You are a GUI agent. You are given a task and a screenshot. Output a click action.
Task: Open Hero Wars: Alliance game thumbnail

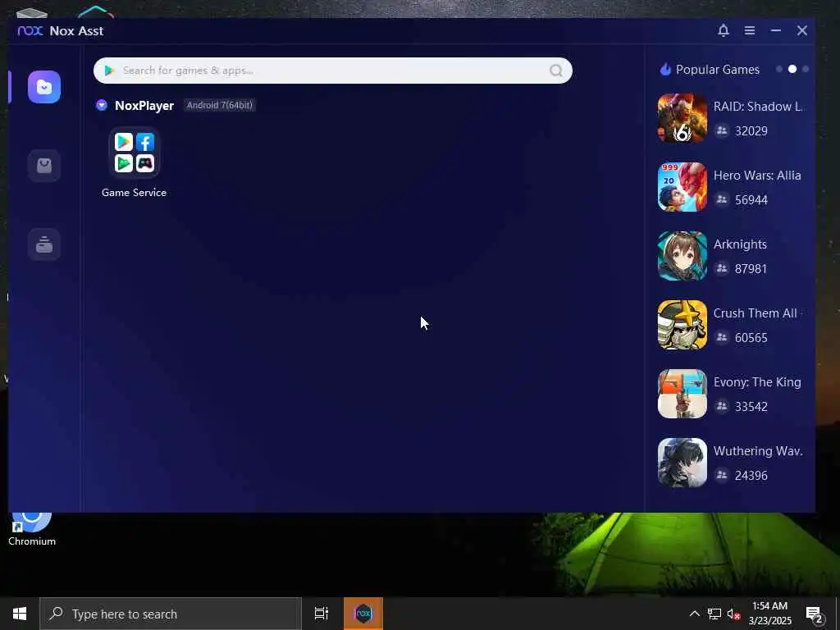[682, 187]
